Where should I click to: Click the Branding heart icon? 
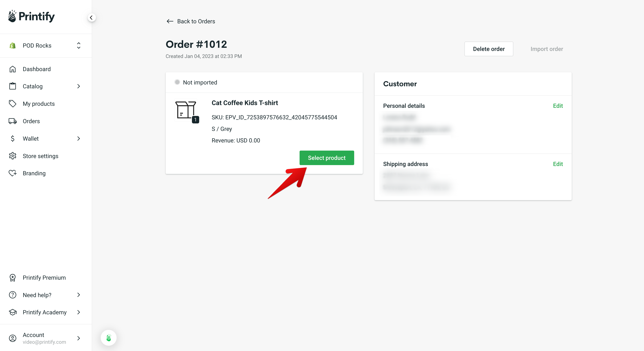pyautogui.click(x=13, y=173)
